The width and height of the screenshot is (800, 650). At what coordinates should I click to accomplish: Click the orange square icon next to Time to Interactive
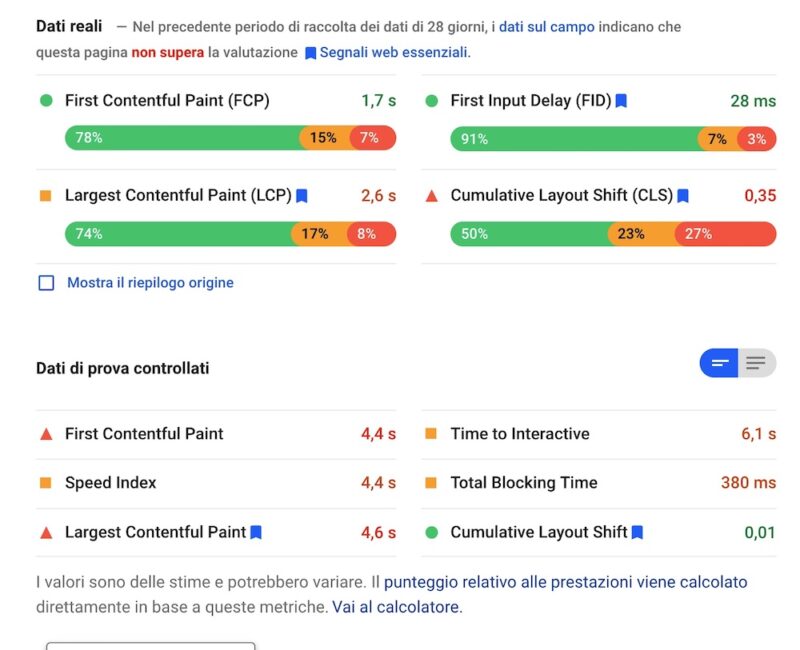(x=430, y=433)
